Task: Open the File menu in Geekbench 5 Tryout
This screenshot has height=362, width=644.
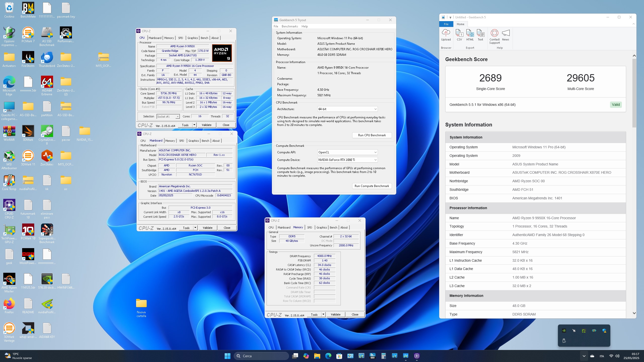Action: [x=276, y=26]
